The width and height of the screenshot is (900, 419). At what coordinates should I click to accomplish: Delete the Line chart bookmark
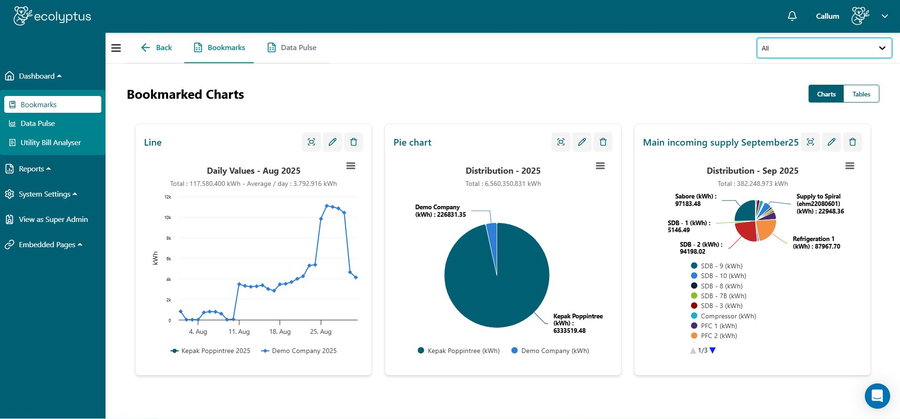coord(353,142)
